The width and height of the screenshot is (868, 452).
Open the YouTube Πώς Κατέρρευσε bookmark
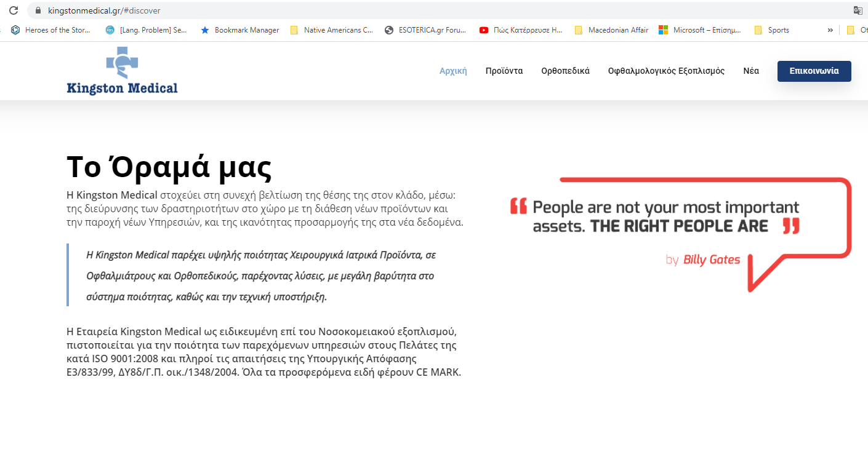(x=521, y=30)
